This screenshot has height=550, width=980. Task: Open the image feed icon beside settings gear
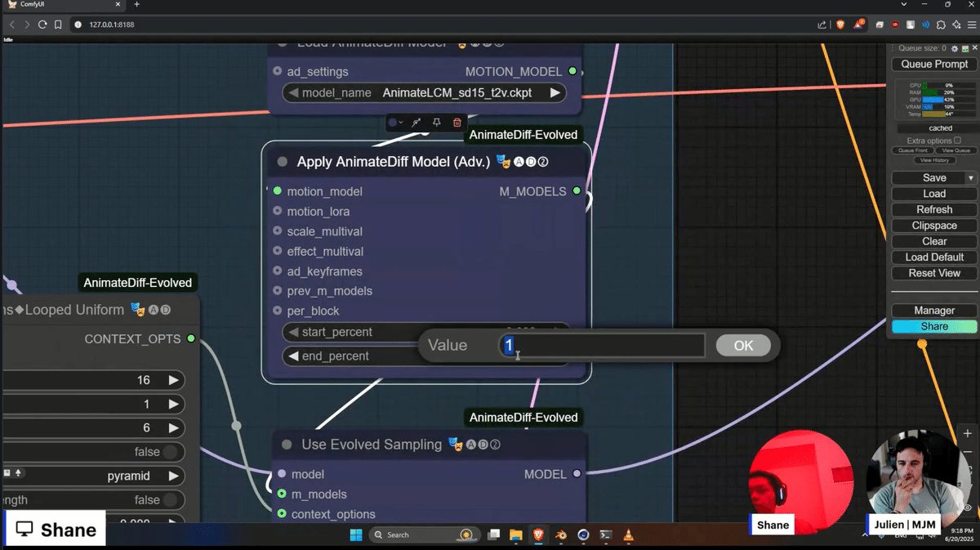[964, 49]
